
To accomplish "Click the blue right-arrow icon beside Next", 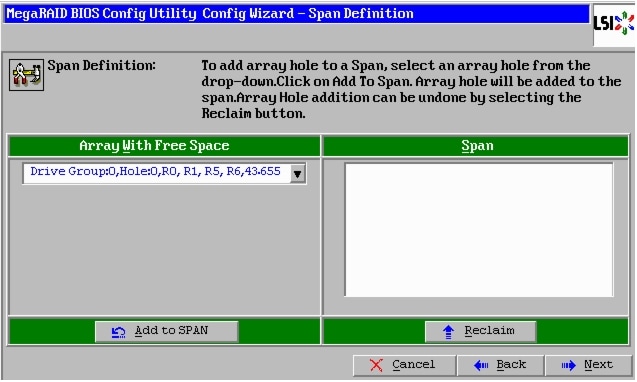I will click(x=568, y=365).
